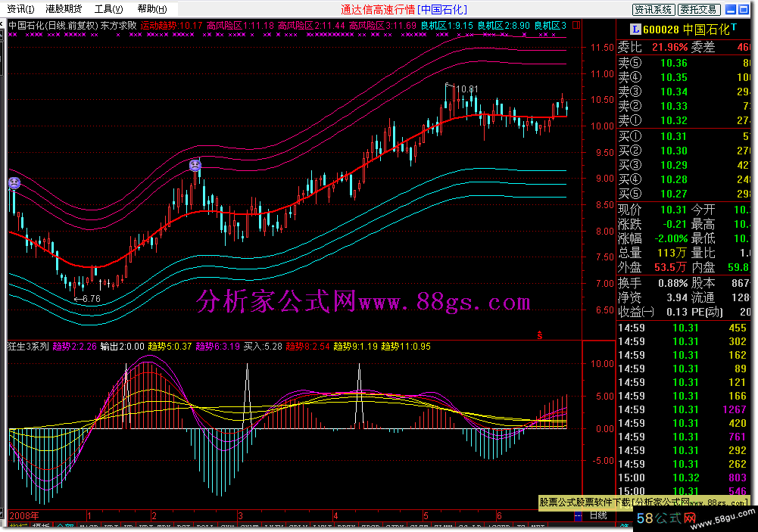
Task: Click the 10.81 high price label
Action: [x=467, y=89]
